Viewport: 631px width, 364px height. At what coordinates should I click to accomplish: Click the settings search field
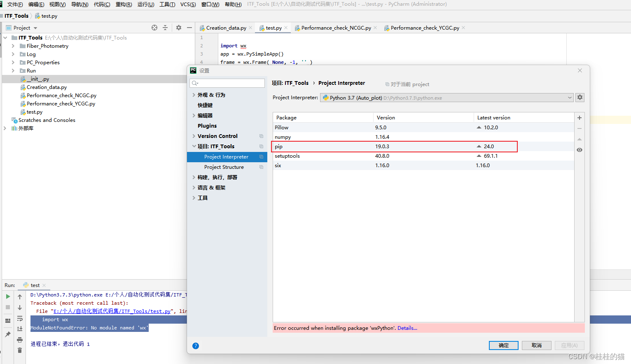(x=227, y=83)
